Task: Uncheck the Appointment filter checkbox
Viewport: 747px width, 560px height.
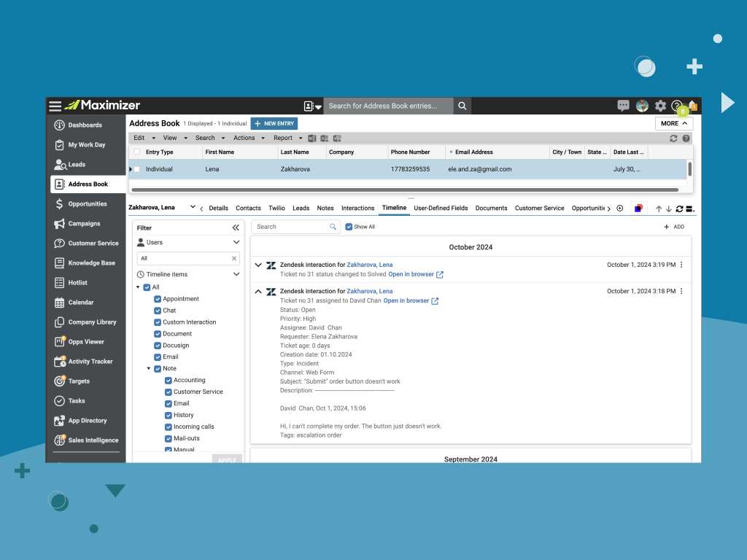Action: click(x=158, y=299)
